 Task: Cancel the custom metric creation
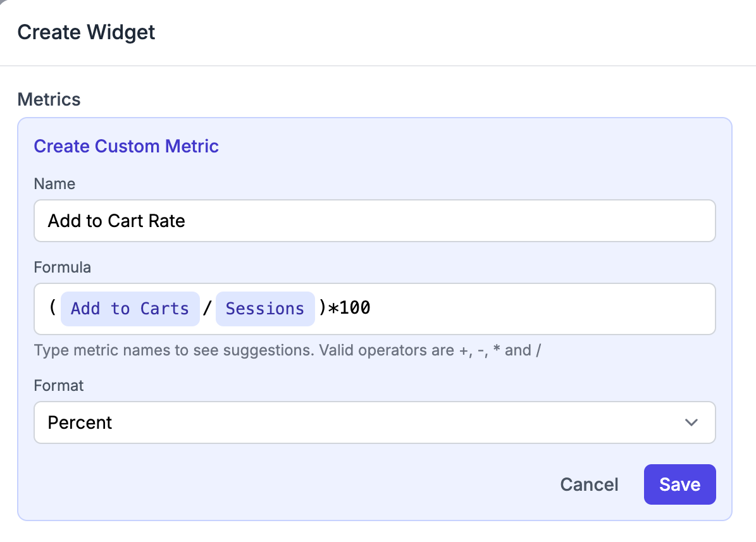pos(589,484)
